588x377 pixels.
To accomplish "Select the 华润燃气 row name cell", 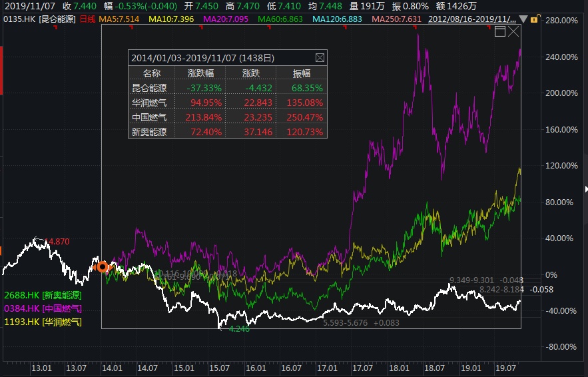I will (x=149, y=103).
